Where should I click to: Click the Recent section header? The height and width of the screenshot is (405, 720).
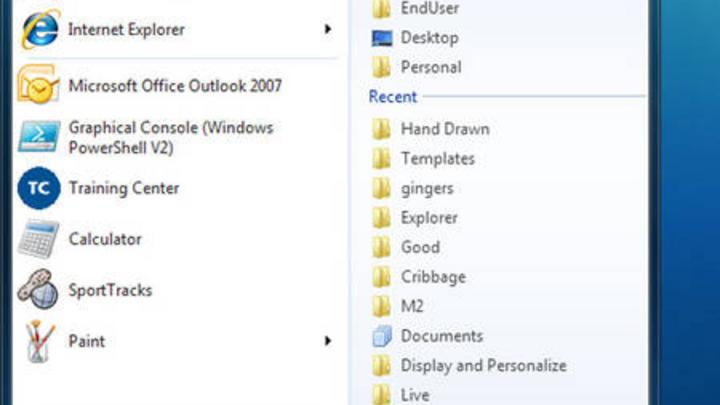(393, 97)
